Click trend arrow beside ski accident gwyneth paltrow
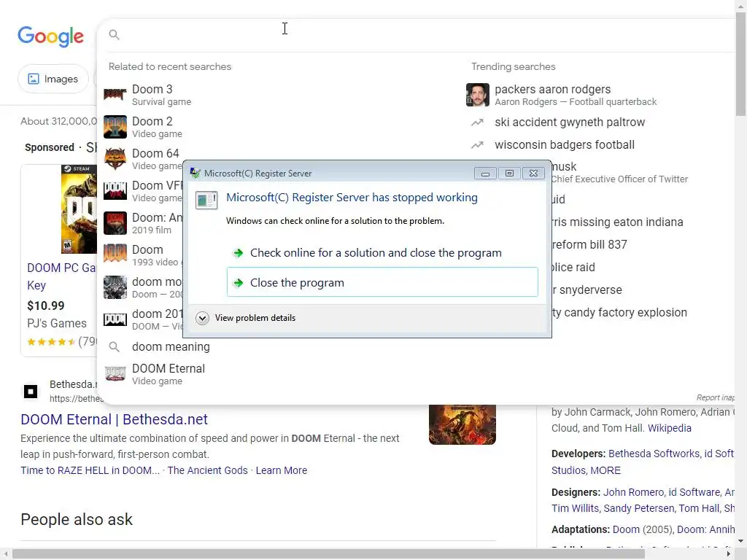This screenshot has width=747, height=560. (477, 122)
